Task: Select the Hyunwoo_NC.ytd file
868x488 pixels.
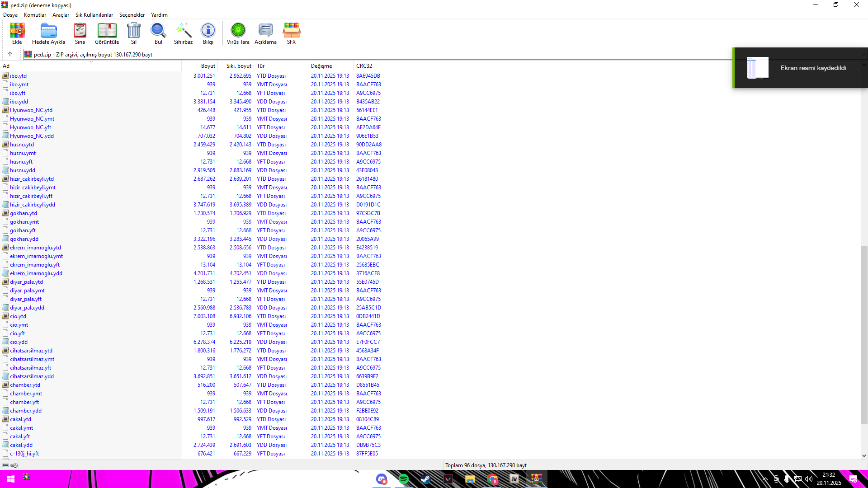Action: pyautogui.click(x=31, y=110)
